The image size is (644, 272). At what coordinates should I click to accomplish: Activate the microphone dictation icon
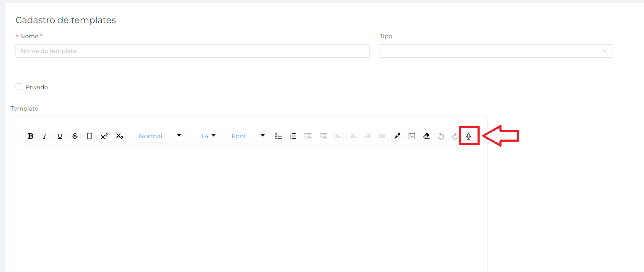pos(469,136)
